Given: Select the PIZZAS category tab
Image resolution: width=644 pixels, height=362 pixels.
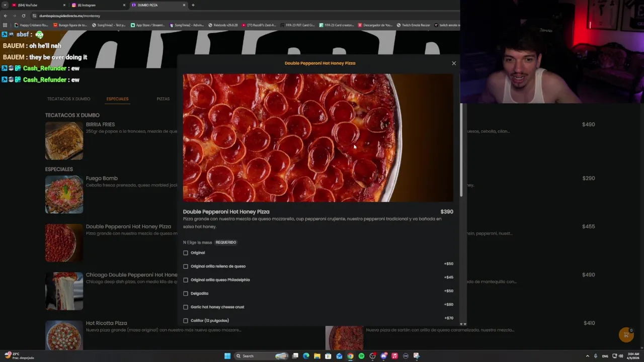Looking at the screenshot, I should [x=163, y=99].
